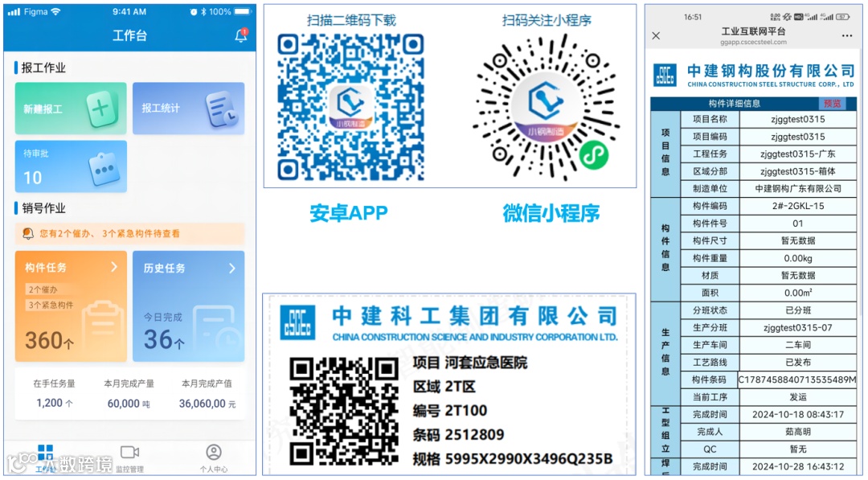868x480 pixels.
Task: Click the bell icon in reminder banner
Action: click(27, 234)
